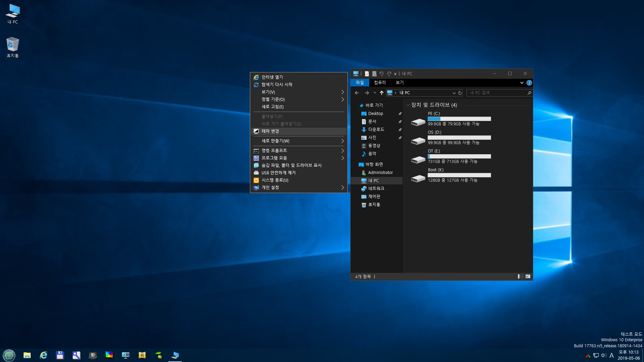
Task: Open the blue checkered partition tool on taskbar
Action: pyautogui.click(x=76, y=355)
